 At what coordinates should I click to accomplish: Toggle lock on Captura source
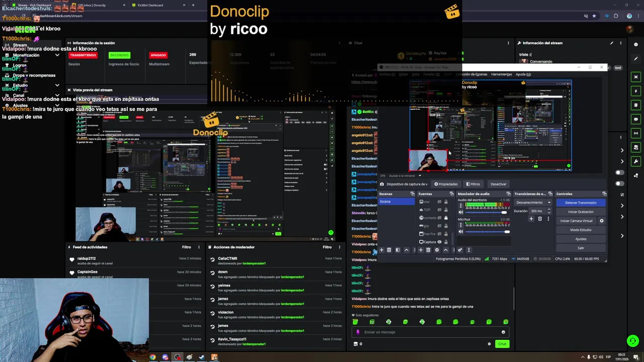[446, 242]
